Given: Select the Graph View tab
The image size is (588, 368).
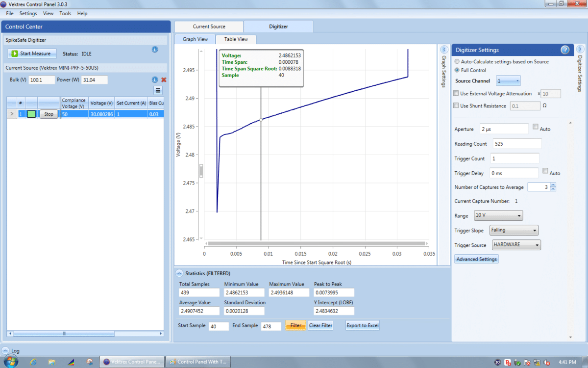Looking at the screenshot, I should [x=196, y=39].
